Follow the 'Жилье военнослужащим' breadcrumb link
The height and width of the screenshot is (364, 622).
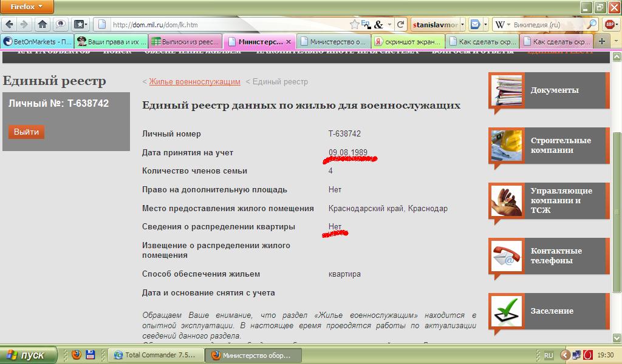click(x=194, y=82)
